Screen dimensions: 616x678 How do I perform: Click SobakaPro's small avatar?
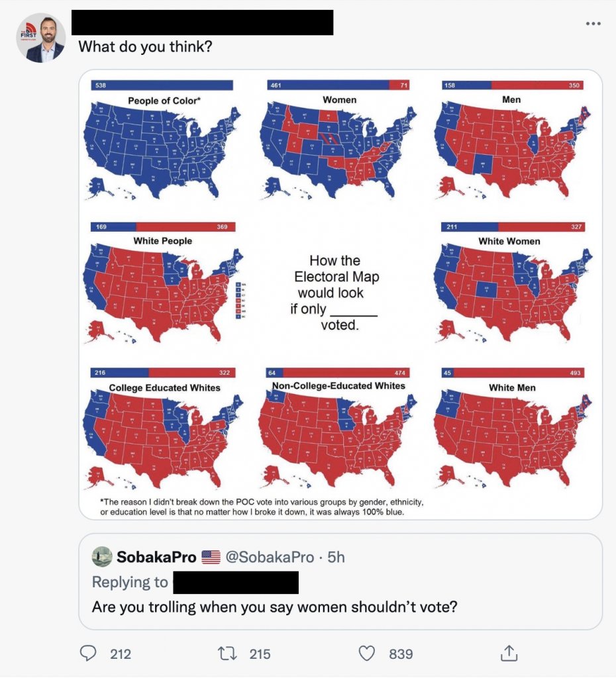(102, 556)
